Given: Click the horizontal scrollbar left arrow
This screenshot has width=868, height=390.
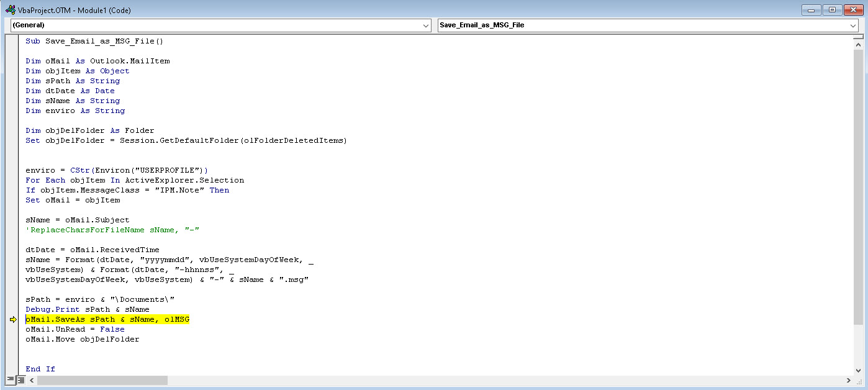Looking at the screenshot, I should tap(32, 380).
